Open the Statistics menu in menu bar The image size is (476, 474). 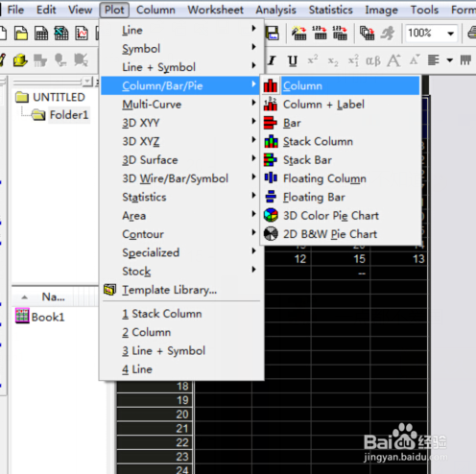pyautogui.click(x=330, y=10)
